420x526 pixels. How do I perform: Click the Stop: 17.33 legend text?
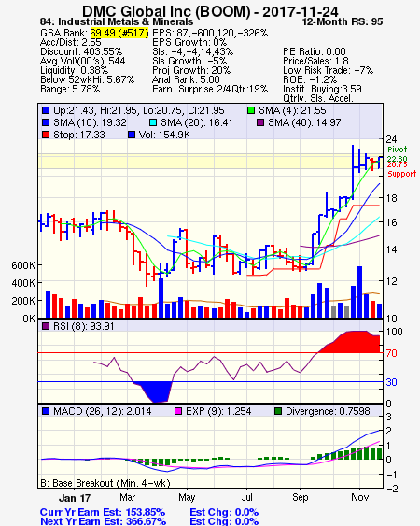[x=78, y=135]
